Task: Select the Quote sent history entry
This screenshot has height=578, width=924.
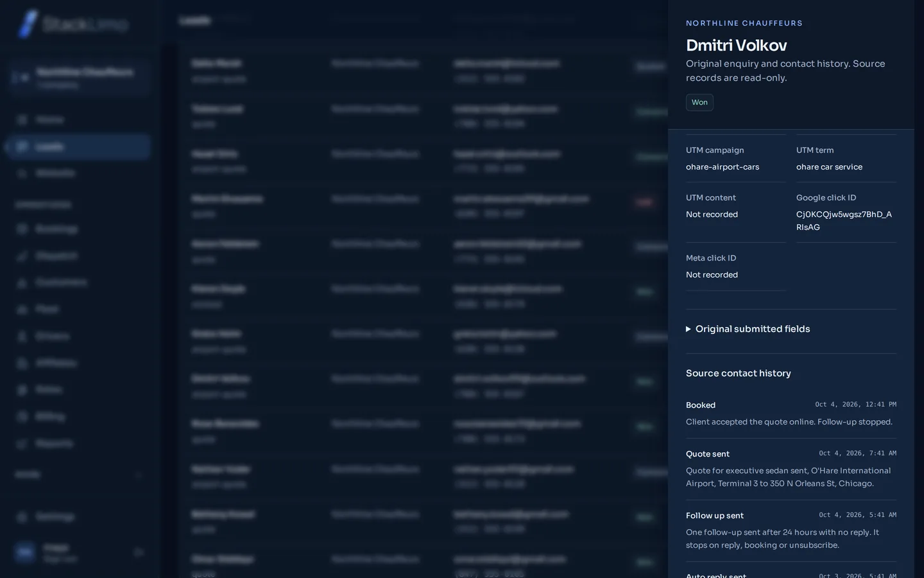Action: [791, 469]
